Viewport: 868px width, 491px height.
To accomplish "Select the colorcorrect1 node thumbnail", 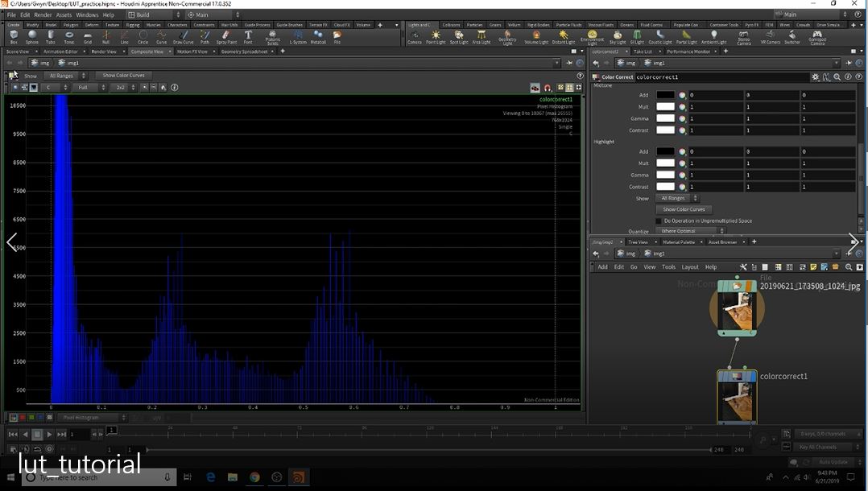I will point(737,397).
